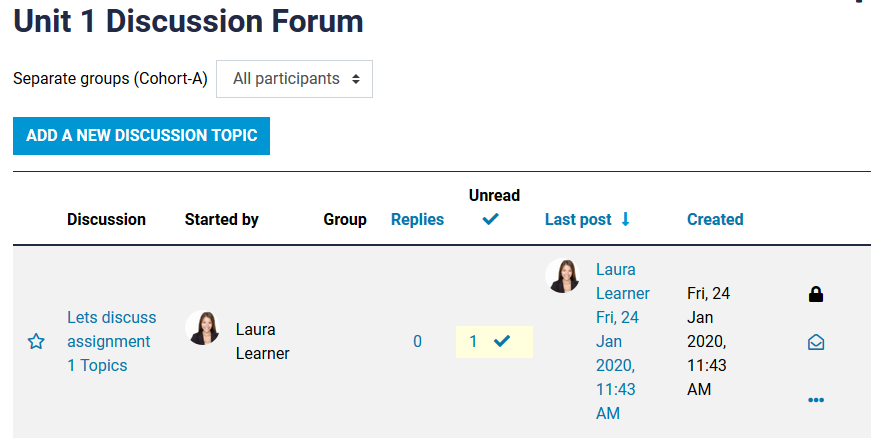Mark all read via Unread header checkmark
The width and height of the screenshot is (877, 438).
tap(491, 220)
